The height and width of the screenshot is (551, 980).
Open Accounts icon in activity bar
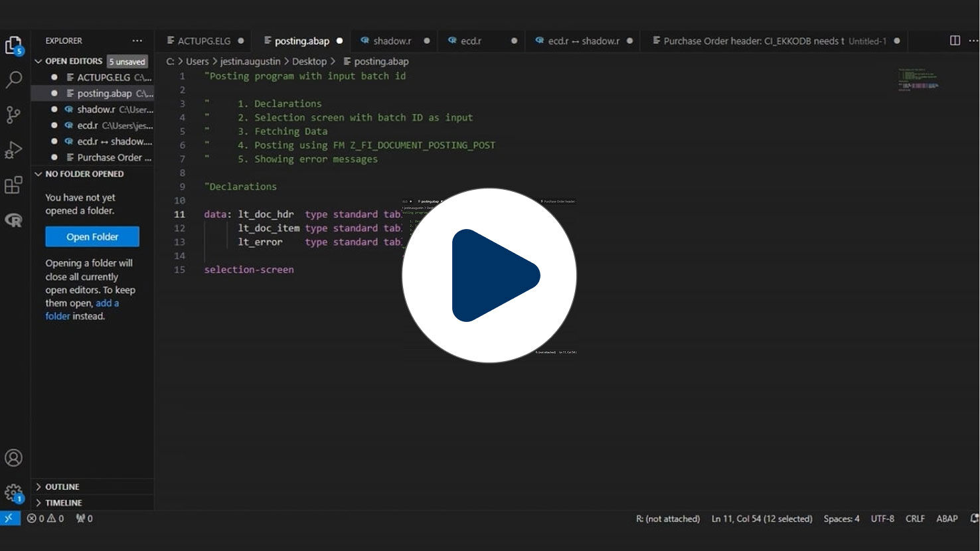[x=13, y=458]
